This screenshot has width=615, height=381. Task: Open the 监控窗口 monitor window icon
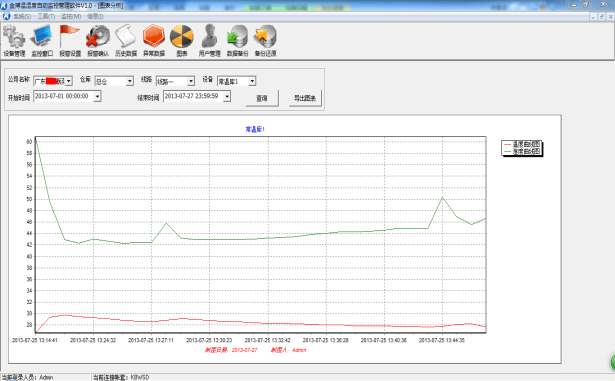pyautogui.click(x=42, y=41)
